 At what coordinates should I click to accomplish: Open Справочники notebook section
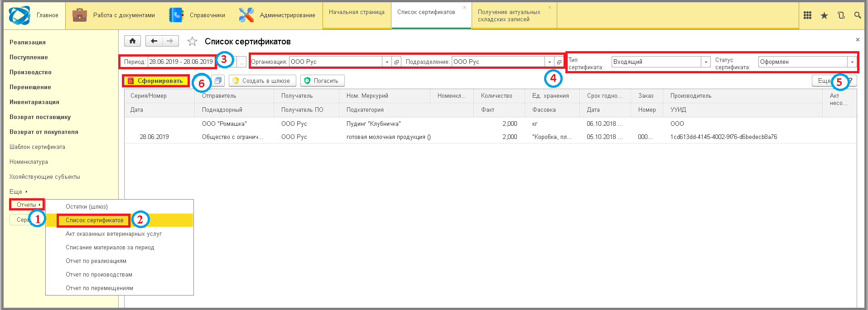(197, 15)
